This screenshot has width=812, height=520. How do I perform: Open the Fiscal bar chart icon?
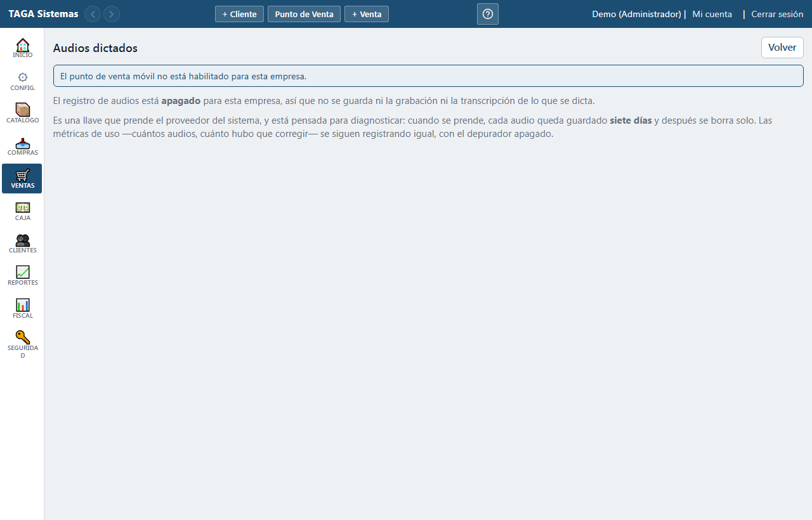point(23,305)
